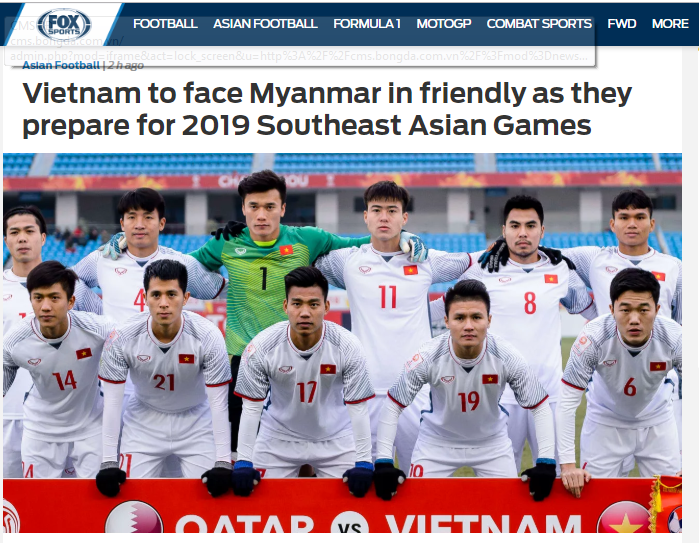
Task: Click the Qatar flag emblem on banner
Action: point(134,517)
